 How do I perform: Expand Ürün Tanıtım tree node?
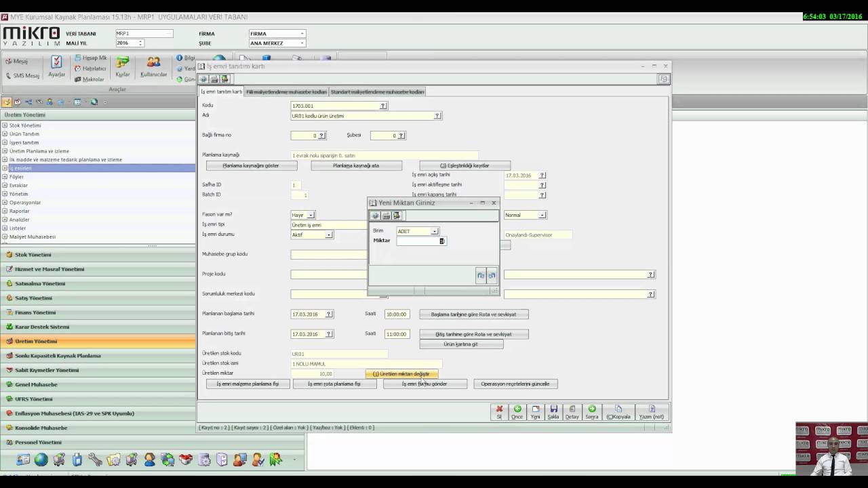click(5, 134)
